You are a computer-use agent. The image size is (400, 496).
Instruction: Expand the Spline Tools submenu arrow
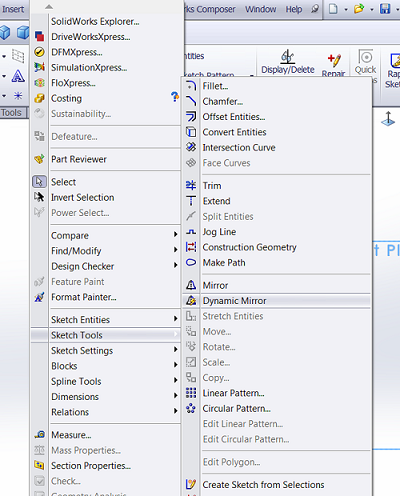pos(175,380)
